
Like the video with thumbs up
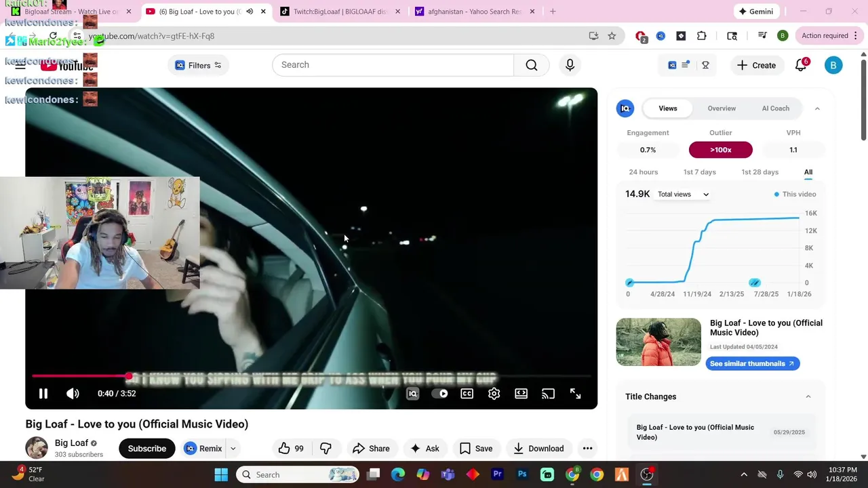[x=291, y=448]
